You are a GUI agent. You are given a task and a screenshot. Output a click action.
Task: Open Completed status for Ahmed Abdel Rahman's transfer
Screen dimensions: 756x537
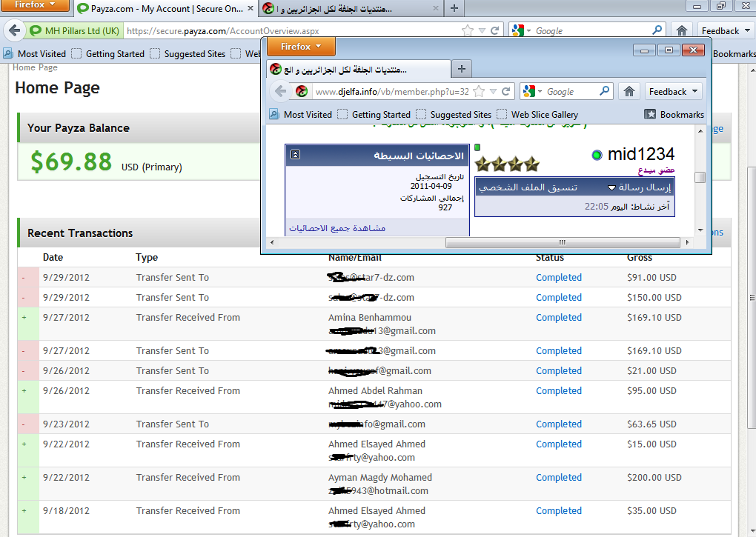pos(559,390)
